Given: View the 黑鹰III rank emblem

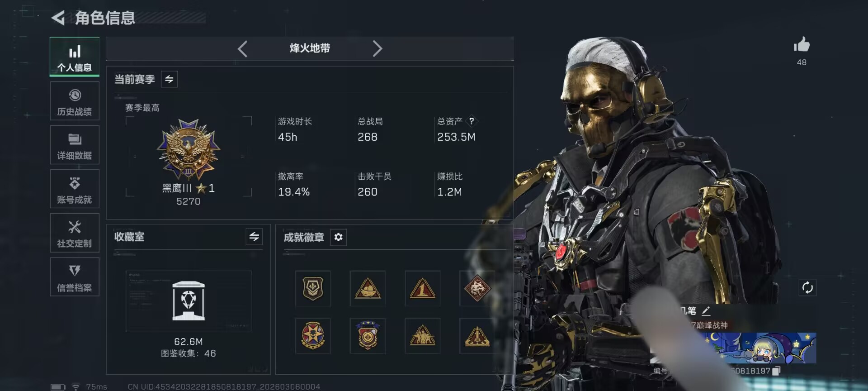Looking at the screenshot, I should pyautogui.click(x=189, y=150).
